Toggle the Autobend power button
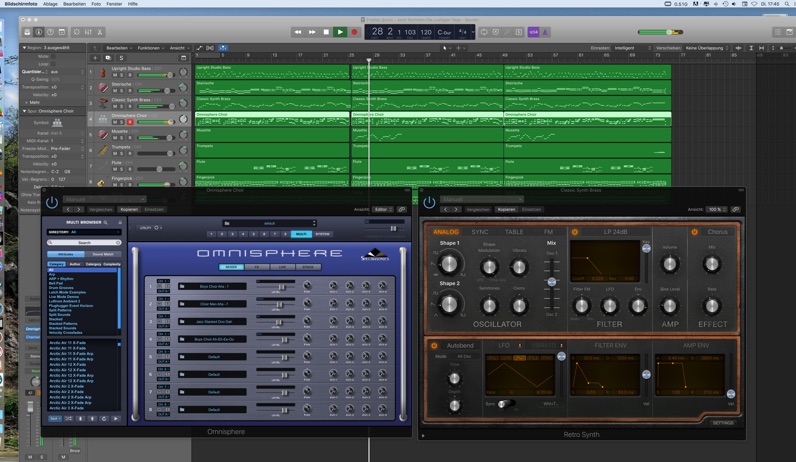This screenshot has height=462, width=796. click(x=434, y=346)
